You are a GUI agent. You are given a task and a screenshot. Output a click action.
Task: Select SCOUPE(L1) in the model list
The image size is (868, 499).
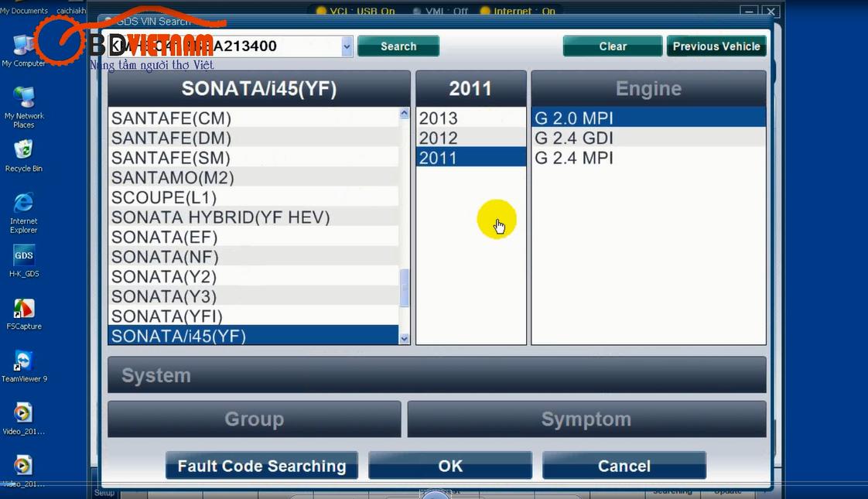[x=254, y=198]
